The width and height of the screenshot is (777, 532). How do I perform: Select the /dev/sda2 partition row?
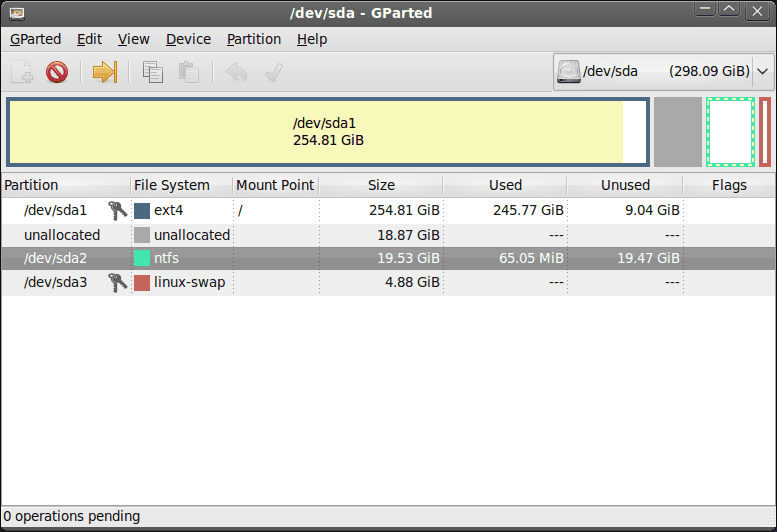coord(388,258)
